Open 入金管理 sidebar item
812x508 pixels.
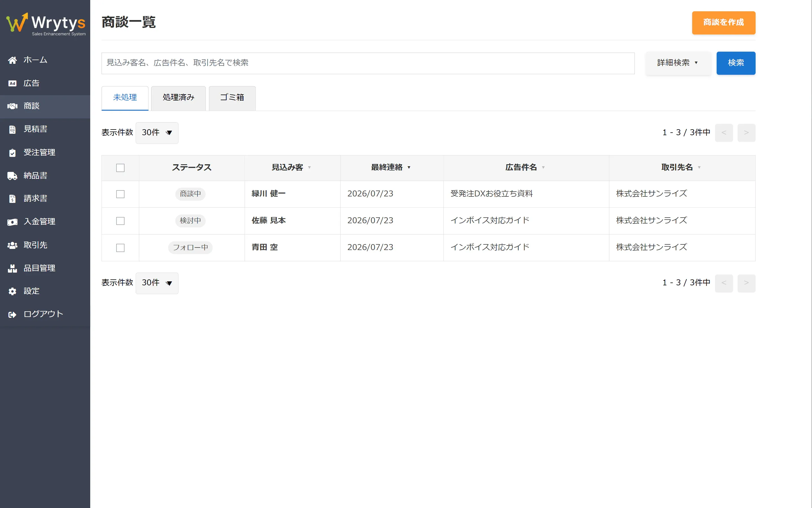click(x=45, y=222)
